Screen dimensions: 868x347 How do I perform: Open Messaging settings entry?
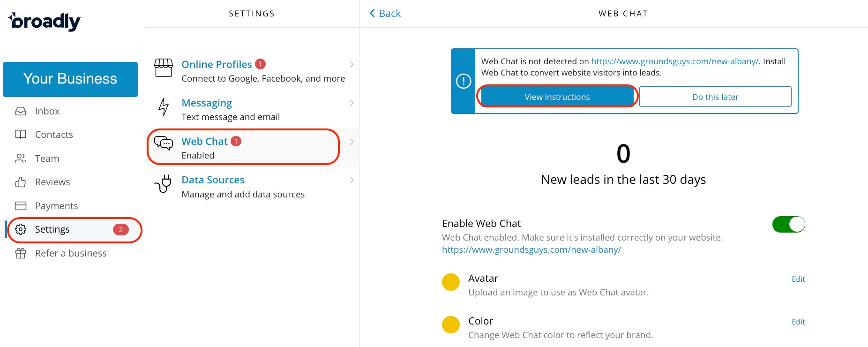tap(252, 109)
